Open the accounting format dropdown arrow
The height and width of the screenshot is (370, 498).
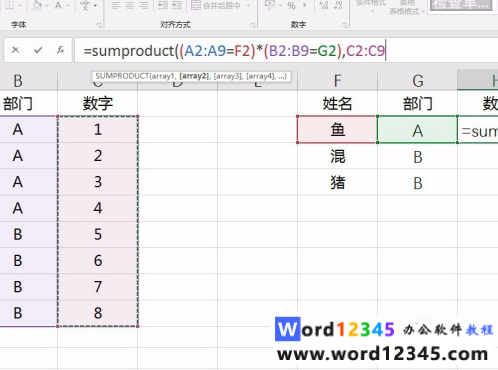point(280,6)
